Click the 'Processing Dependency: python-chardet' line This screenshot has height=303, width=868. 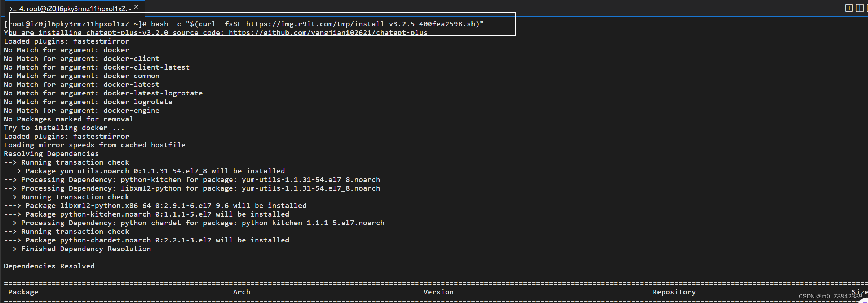click(x=194, y=223)
